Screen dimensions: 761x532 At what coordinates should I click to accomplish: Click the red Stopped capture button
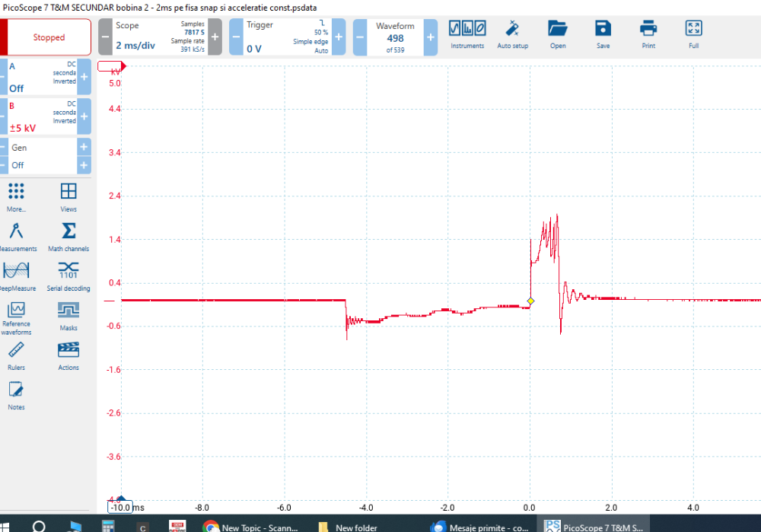pyautogui.click(x=49, y=37)
